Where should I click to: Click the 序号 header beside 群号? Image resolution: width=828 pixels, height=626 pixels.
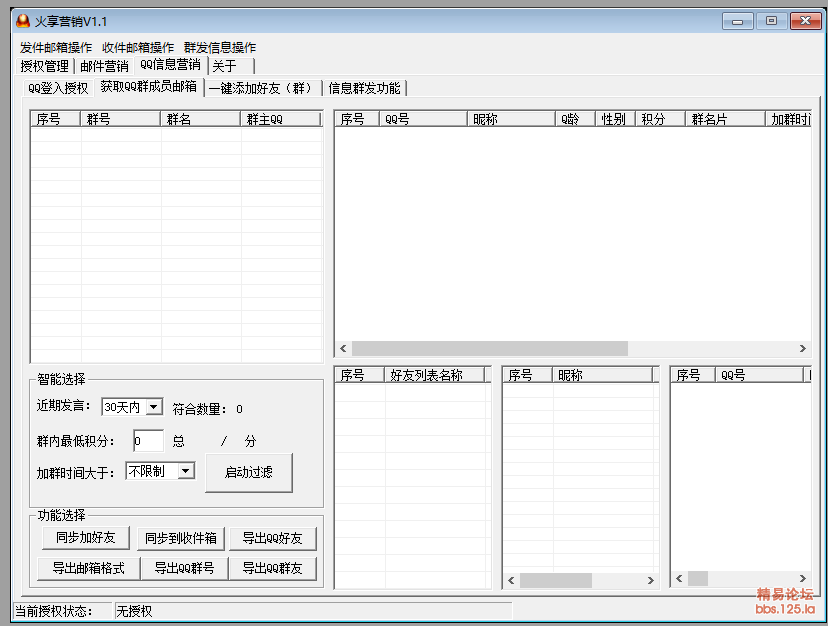(55, 119)
